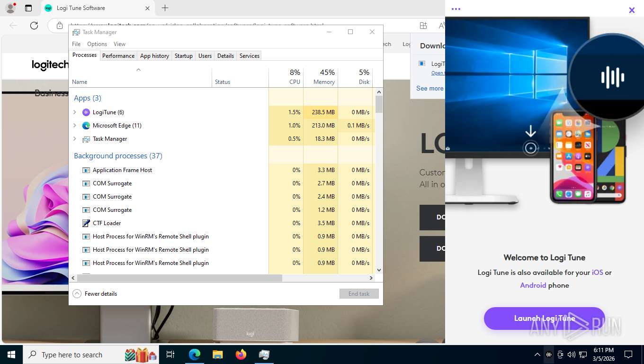The height and width of the screenshot is (364, 644).
Task: Open network status tray icon
Action: [x=583, y=355]
